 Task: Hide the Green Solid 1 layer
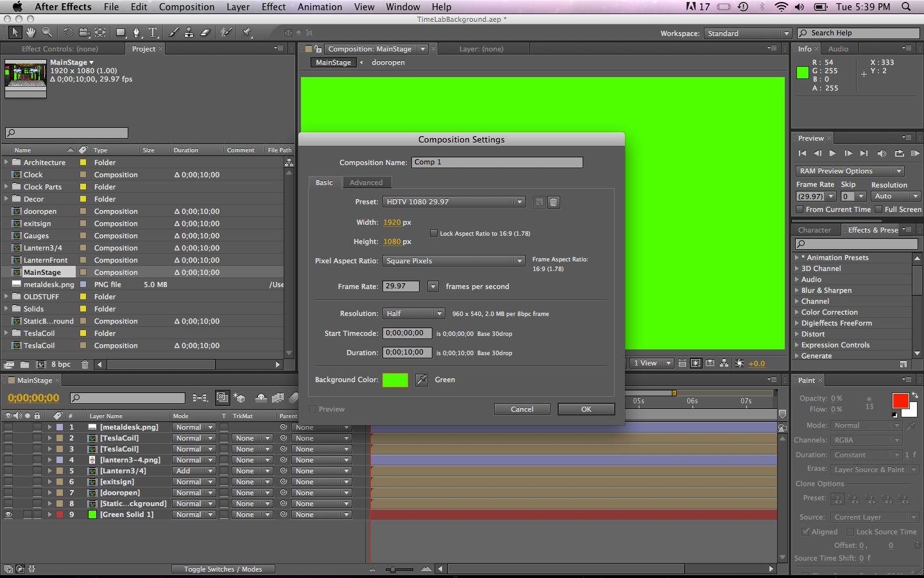click(x=8, y=515)
